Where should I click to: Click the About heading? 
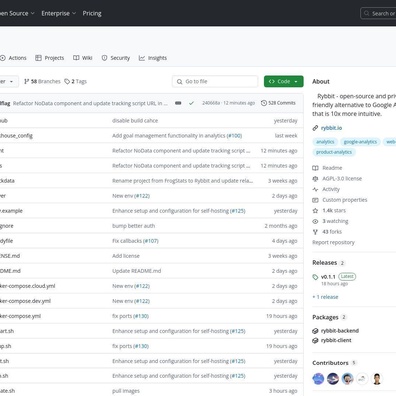tap(321, 81)
